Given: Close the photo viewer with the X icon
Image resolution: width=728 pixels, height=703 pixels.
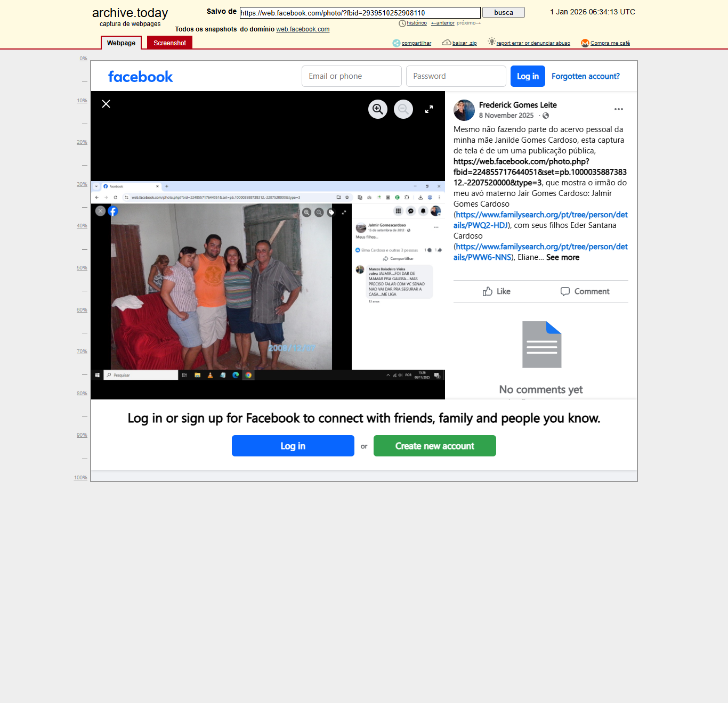Looking at the screenshot, I should tap(106, 104).
